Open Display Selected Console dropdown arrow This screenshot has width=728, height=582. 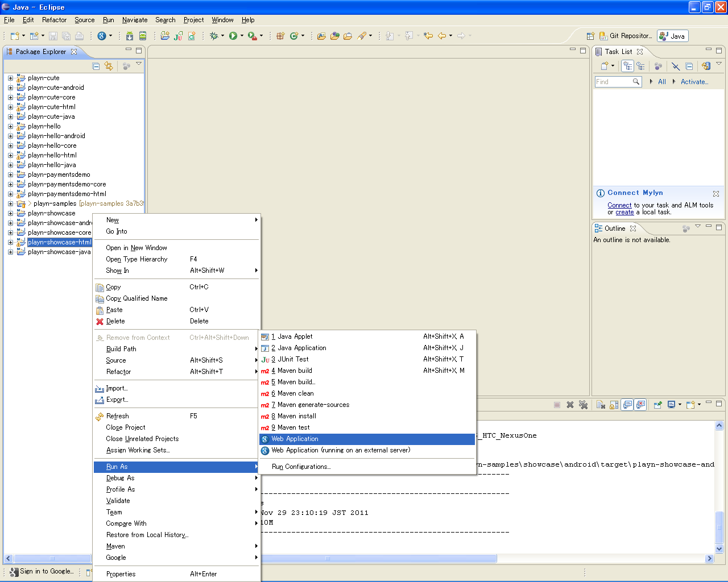point(679,405)
